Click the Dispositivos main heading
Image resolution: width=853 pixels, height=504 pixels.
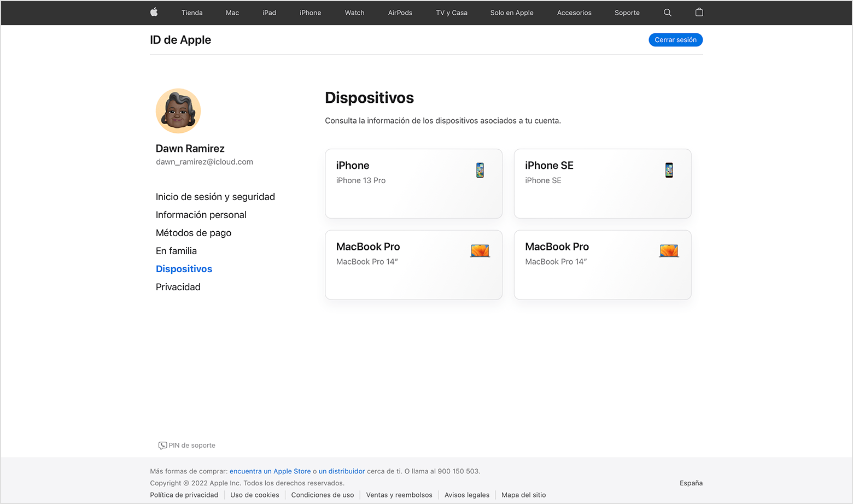click(x=370, y=98)
